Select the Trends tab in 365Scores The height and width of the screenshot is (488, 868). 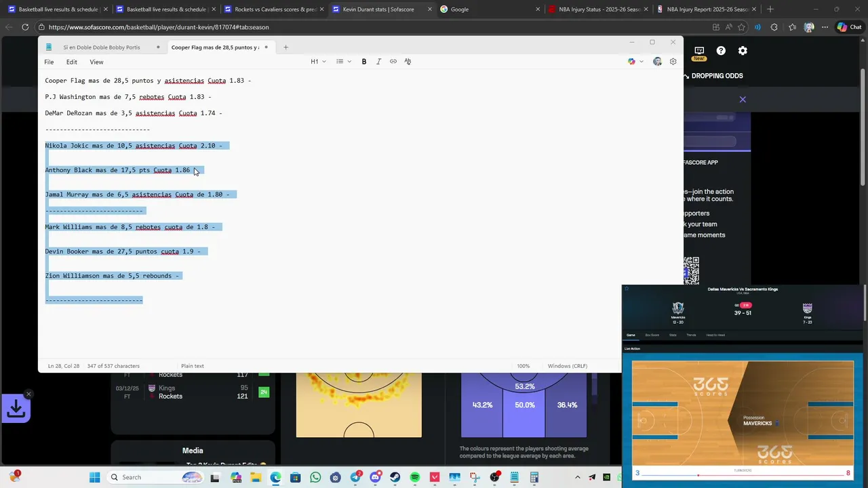coord(691,335)
